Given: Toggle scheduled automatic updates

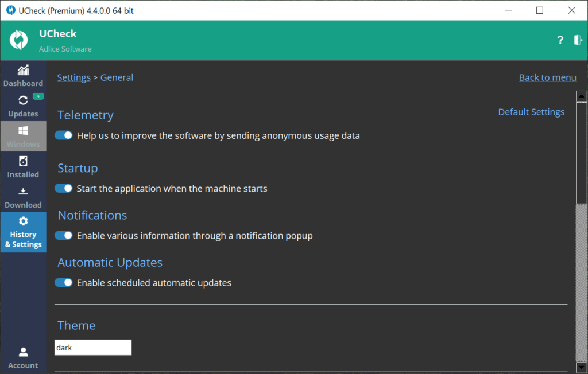Looking at the screenshot, I should (x=63, y=283).
